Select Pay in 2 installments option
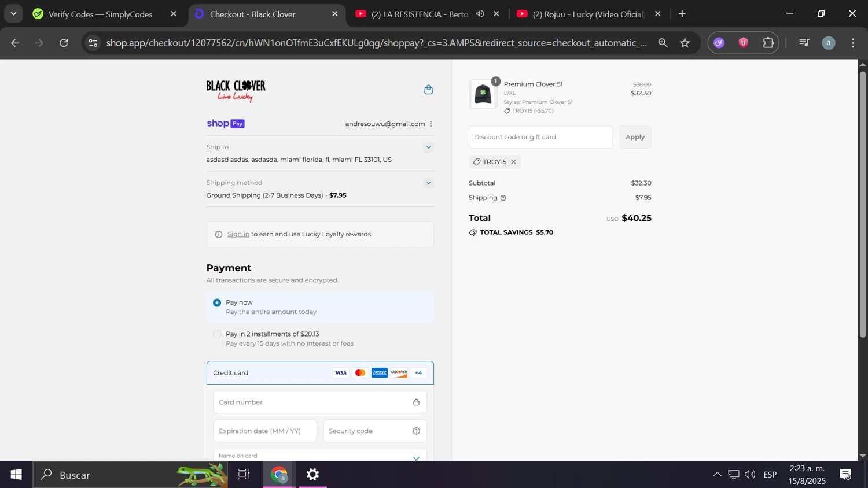The height and width of the screenshot is (488, 868). click(217, 334)
